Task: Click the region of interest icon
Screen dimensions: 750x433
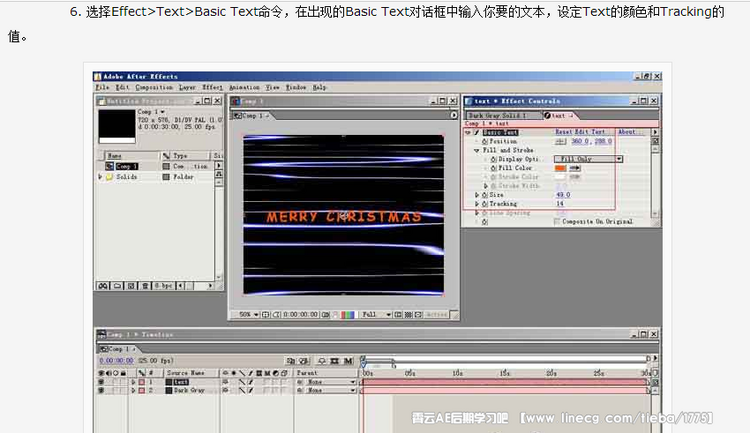Action: click(x=398, y=314)
